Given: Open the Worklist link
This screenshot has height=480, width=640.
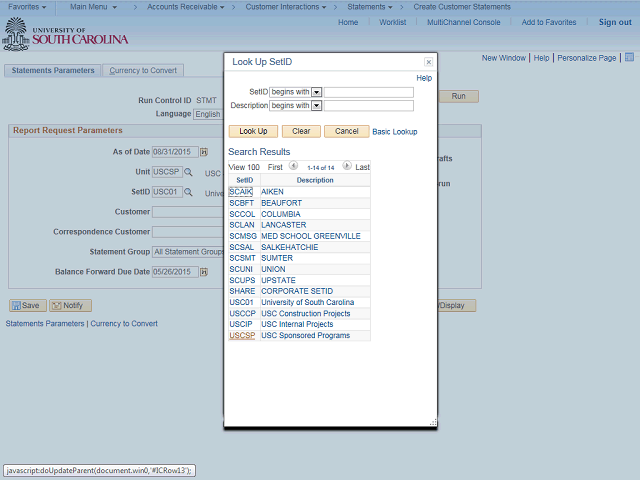Looking at the screenshot, I should point(392,22).
